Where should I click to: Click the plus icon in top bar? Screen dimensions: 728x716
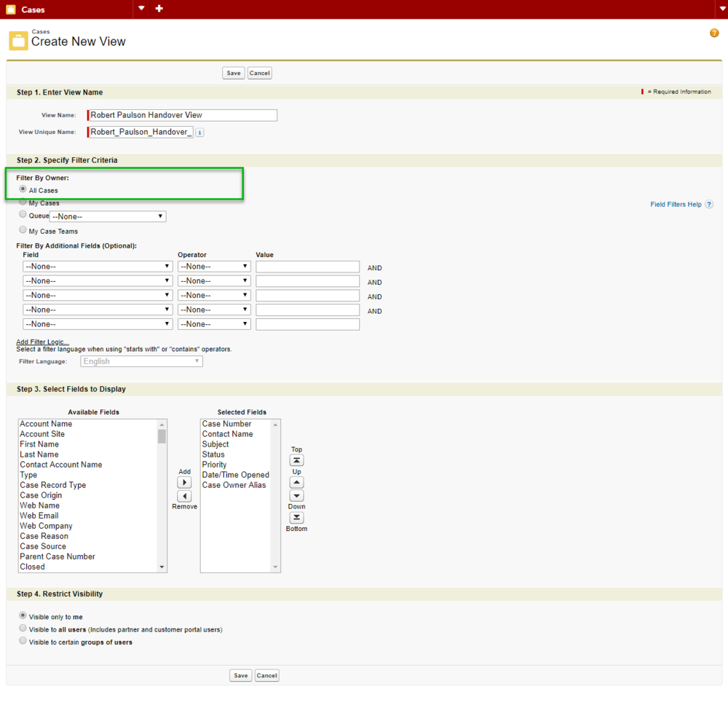[159, 9]
